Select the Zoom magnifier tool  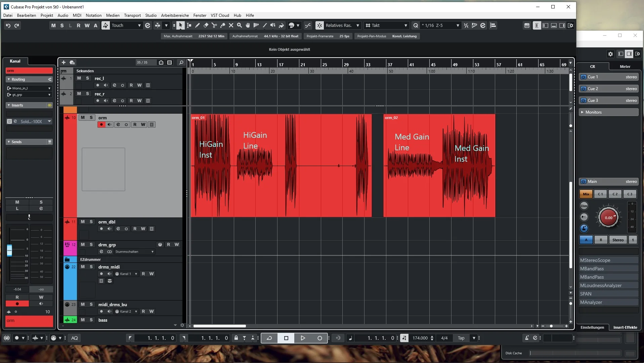(x=240, y=26)
